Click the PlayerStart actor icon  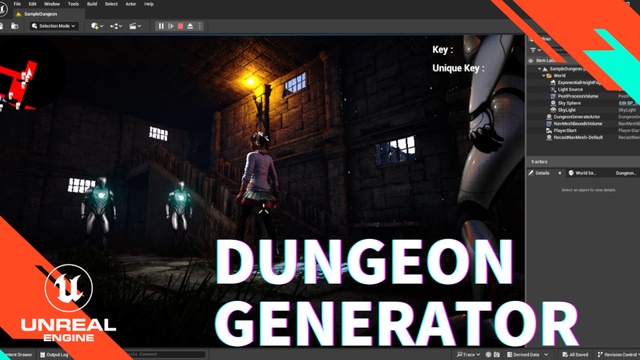549,131
